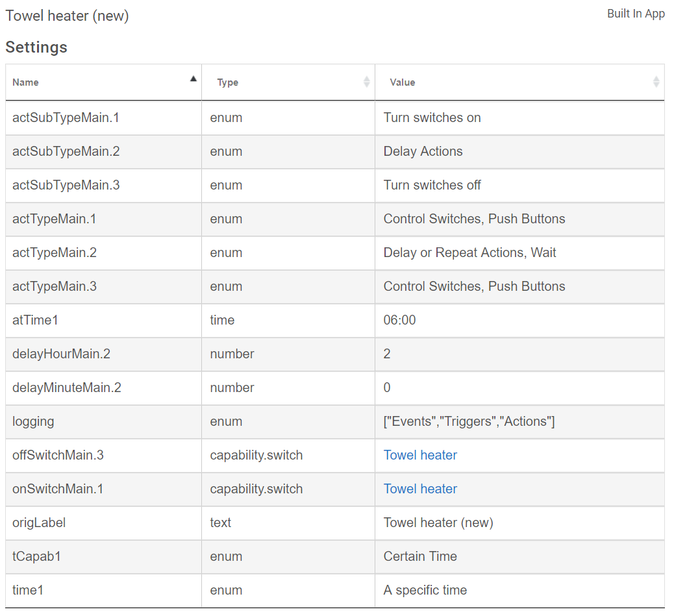Select the Certain Time value of tCapab1
Image resolution: width=674 pixels, height=616 pixels.
(420, 556)
